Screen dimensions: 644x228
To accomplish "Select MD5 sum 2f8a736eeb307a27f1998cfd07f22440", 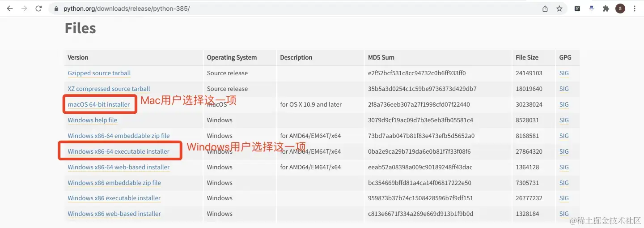I will (419, 104).
